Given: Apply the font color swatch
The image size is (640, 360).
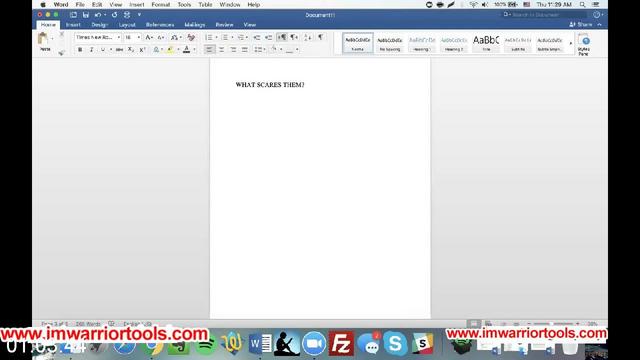Looking at the screenshot, I should [x=187, y=50].
